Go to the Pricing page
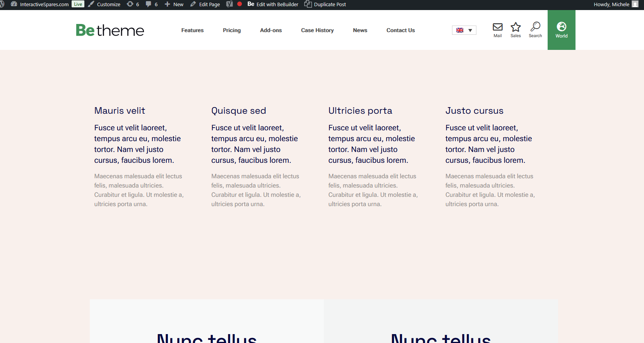The height and width of the screenshot is (343, 644). pyautogui.click(x=232, y=30)
